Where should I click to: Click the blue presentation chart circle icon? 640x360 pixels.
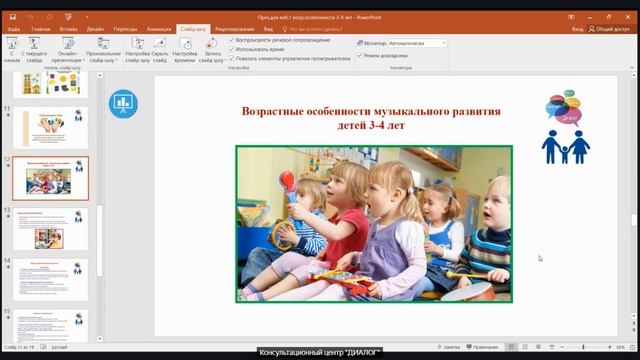[x=123, y=104]
